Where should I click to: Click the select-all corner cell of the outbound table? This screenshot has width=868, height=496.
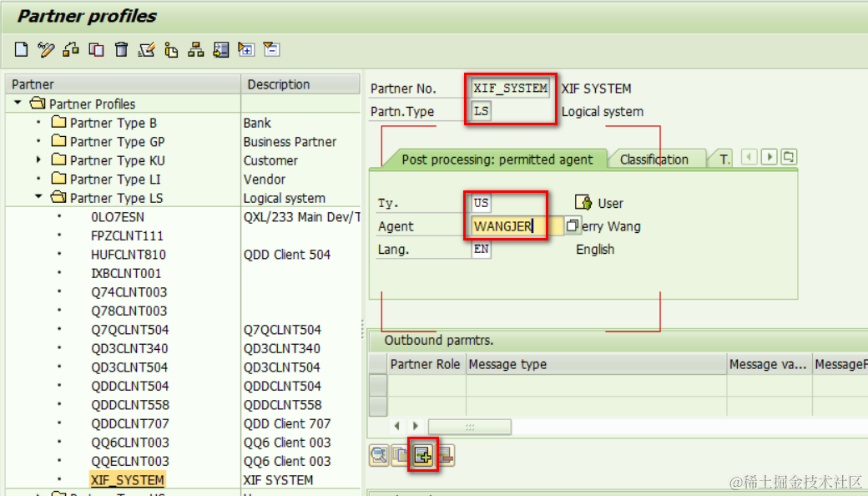pyautogui.click(x=378, y=364)
